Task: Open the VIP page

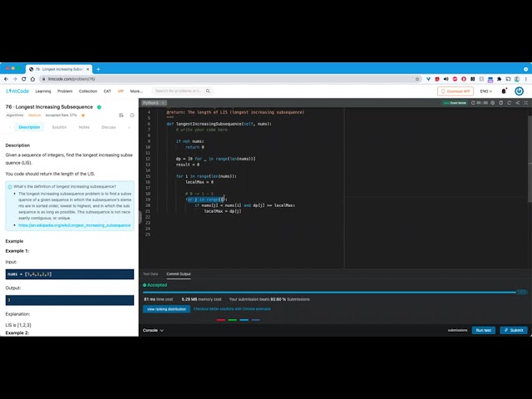Action: point(121,91)
